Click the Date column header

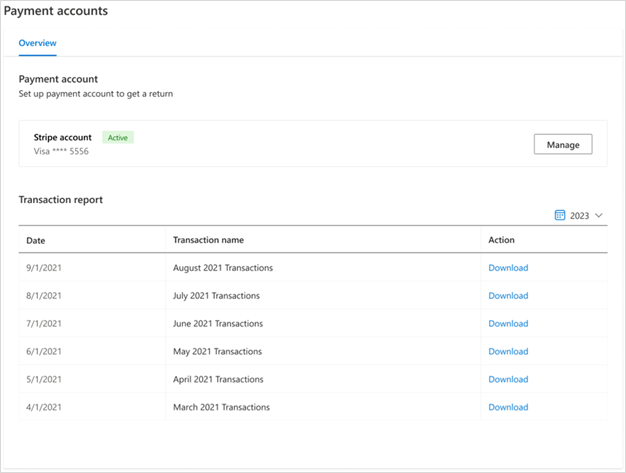click(x=36, y=240)
